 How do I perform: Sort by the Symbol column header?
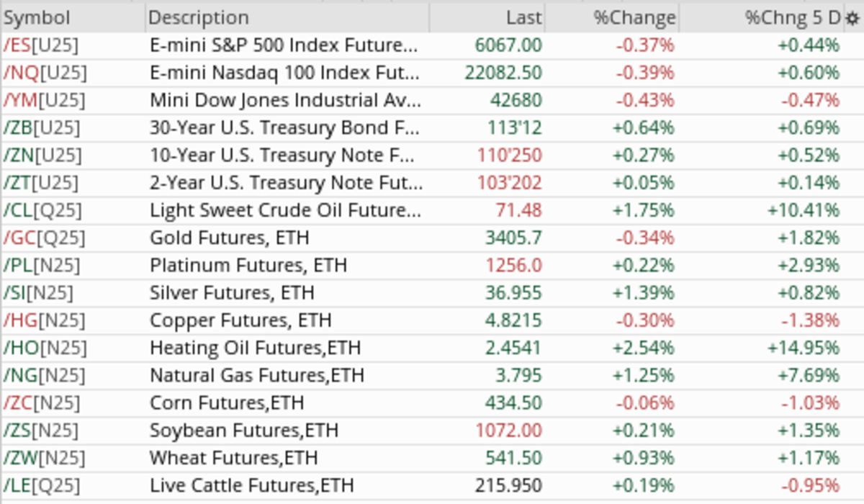[37, 18]
